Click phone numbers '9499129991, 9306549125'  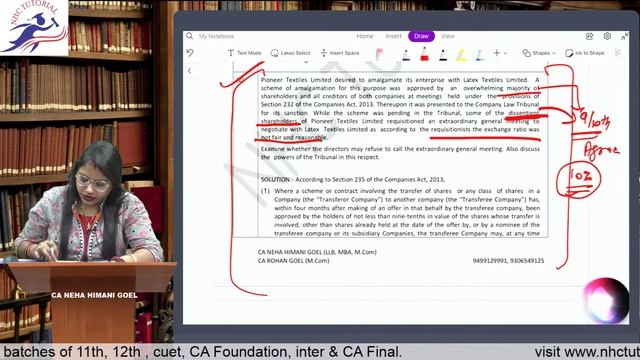pos(508,260)
